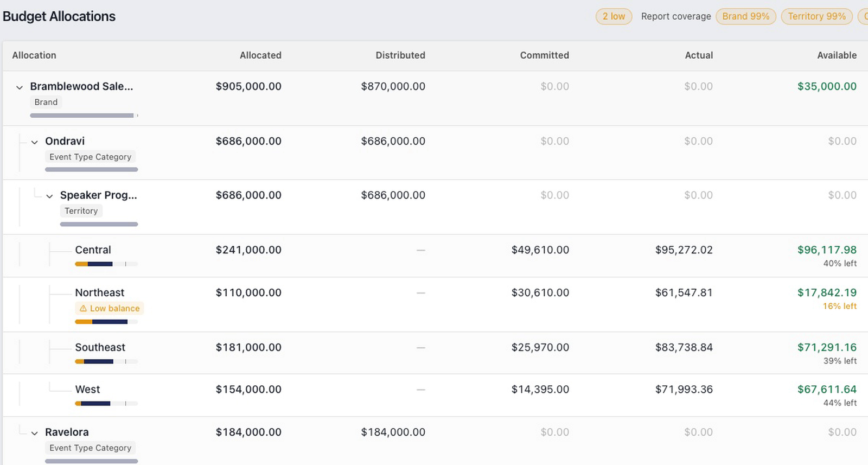Sort by the Distributed column header
Image resolution: width=868 pixels, height=465 pixels.
(x=400, y=55)
